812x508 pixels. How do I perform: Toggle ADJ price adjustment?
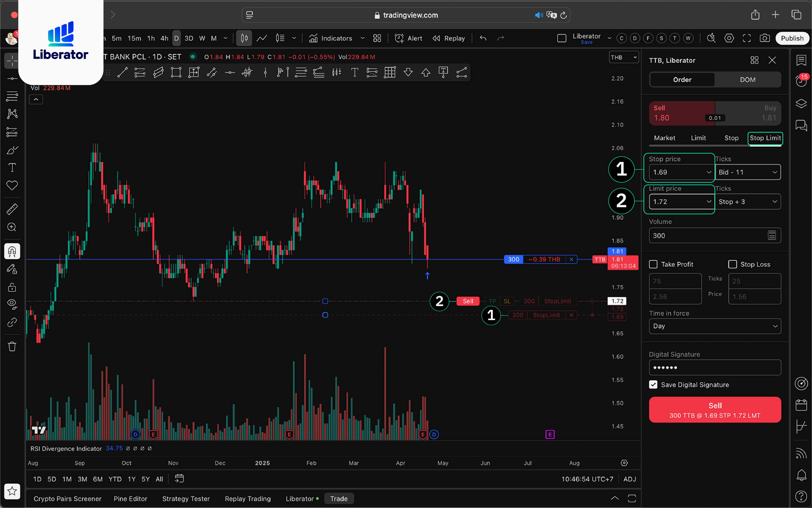tap(629, 479)
